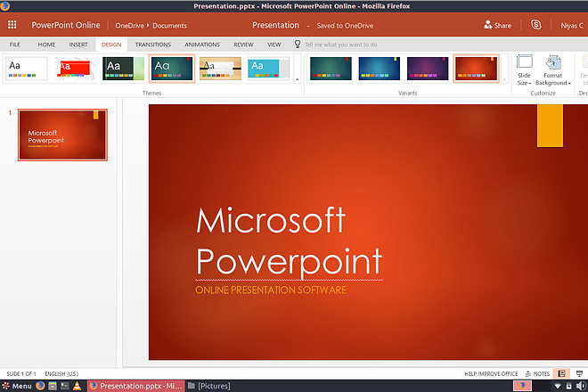
Task: Choose the purple variant
Action: (x=428, y=69)
